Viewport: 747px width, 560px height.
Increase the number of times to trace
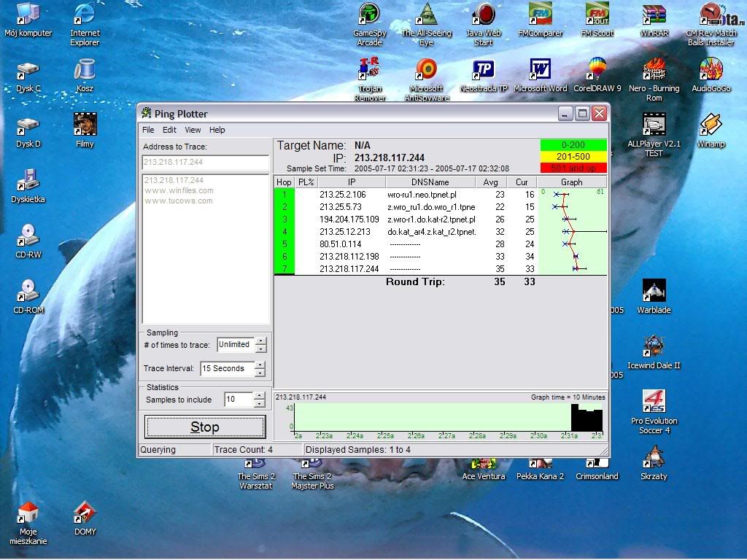(x=260, y=341)
